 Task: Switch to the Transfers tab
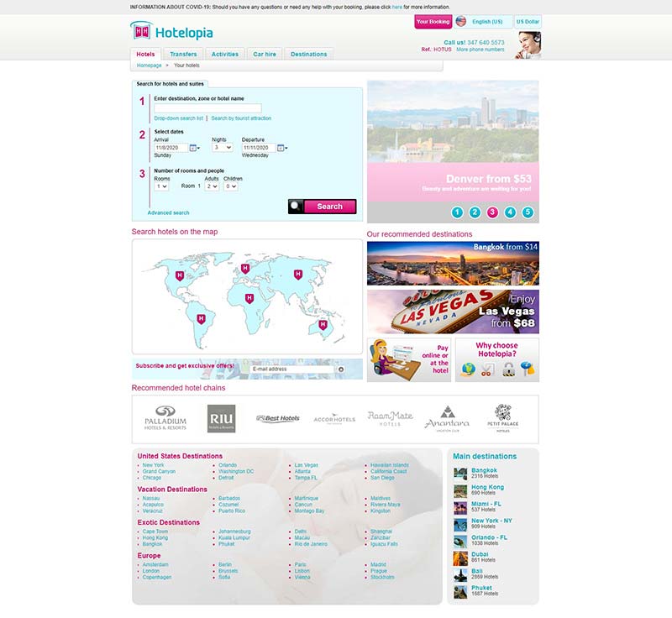point(183,54)
